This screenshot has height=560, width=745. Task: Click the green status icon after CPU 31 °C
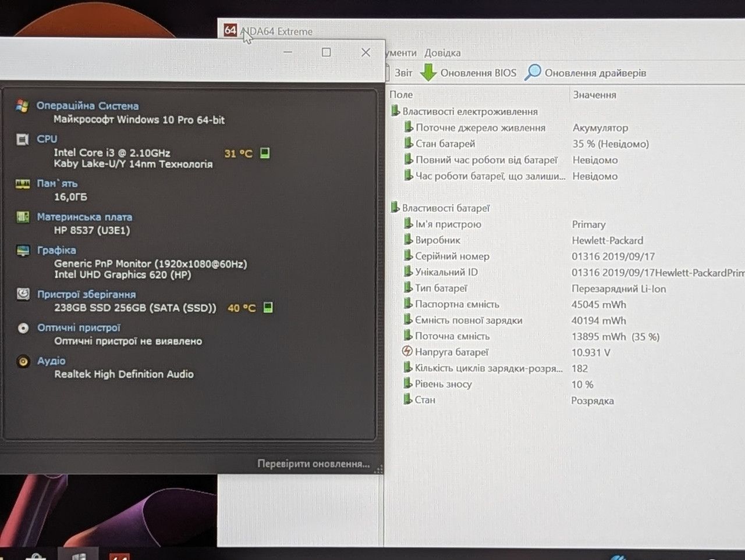265,153
